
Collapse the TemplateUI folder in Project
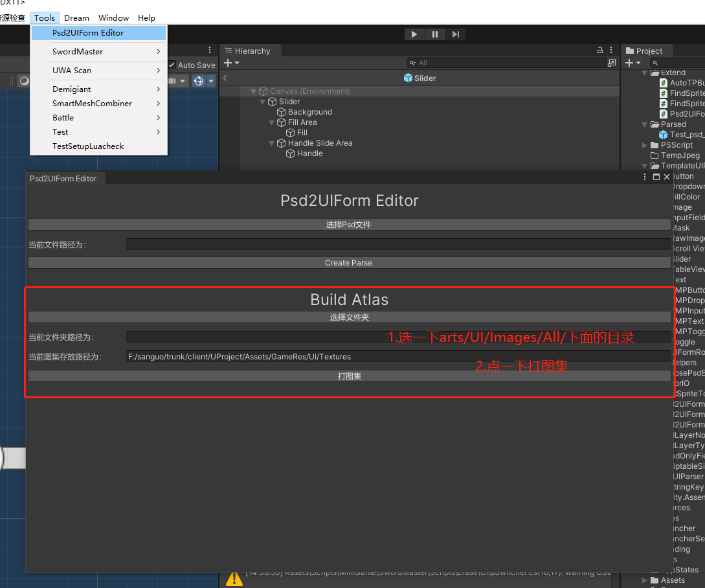pyautogui.click(x=644, y=166)
